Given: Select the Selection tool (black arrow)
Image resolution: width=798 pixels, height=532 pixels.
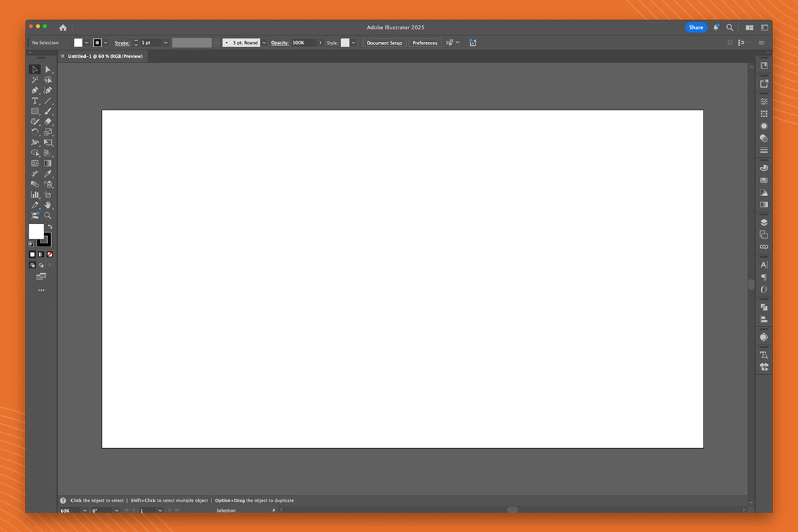Looking at the screenshot, I should pyautogui.click(x=35, y=69).
